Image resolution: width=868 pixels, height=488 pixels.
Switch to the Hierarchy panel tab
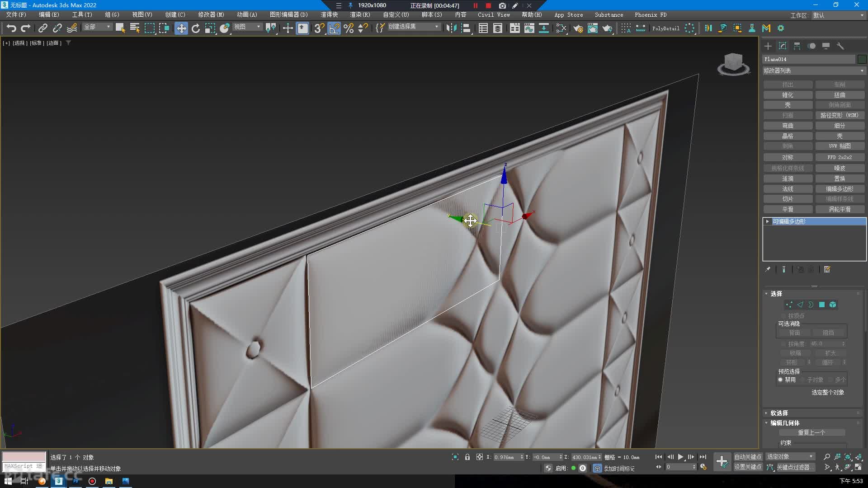click(x=797, y=46)
